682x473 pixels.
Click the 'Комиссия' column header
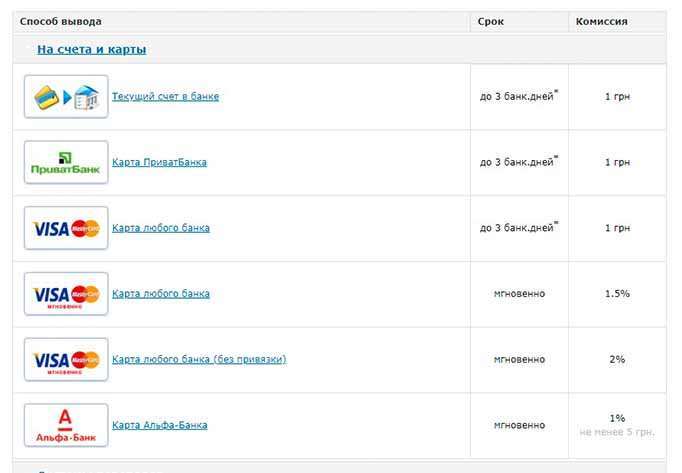[x=602, y=21]
